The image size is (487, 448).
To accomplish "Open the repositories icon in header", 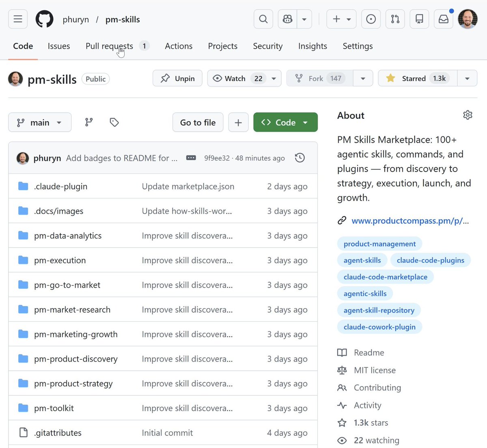I will (420, 19).
